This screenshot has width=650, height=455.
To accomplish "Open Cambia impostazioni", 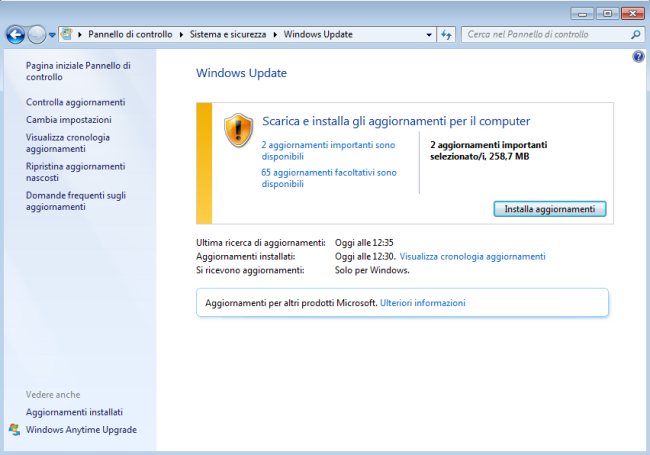I will coord(69,120).
